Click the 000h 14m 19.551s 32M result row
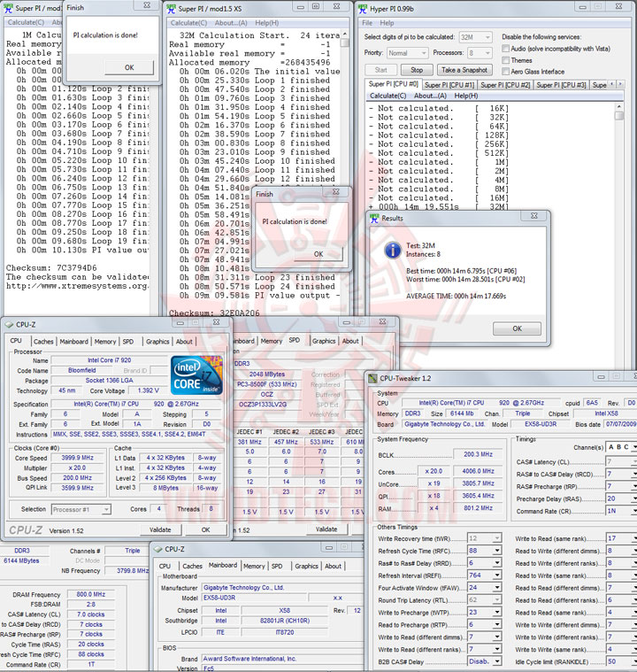Screen dimensions: 637x672 click(x=439, y=206)
